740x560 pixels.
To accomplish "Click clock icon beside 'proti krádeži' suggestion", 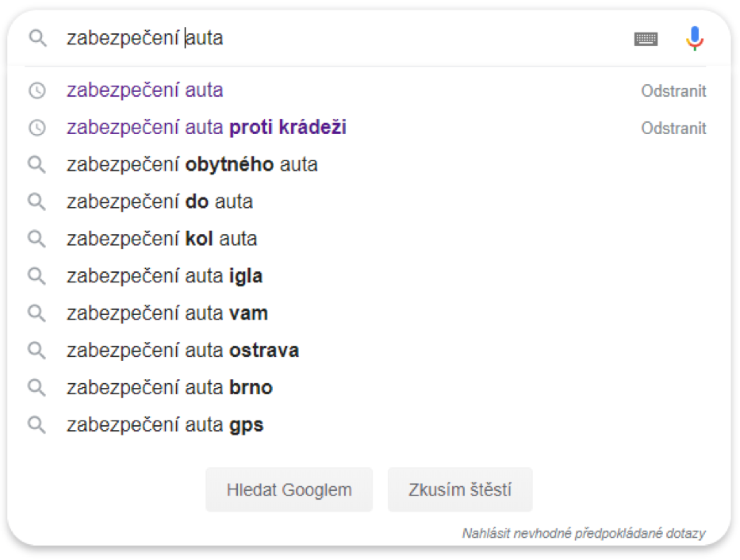I will pos(37,128).
